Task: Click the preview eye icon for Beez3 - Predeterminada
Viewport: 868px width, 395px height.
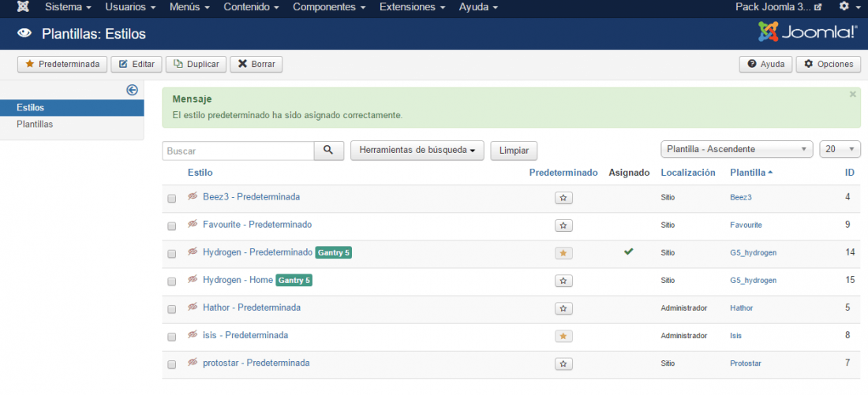Action: [x=193, y=196]
